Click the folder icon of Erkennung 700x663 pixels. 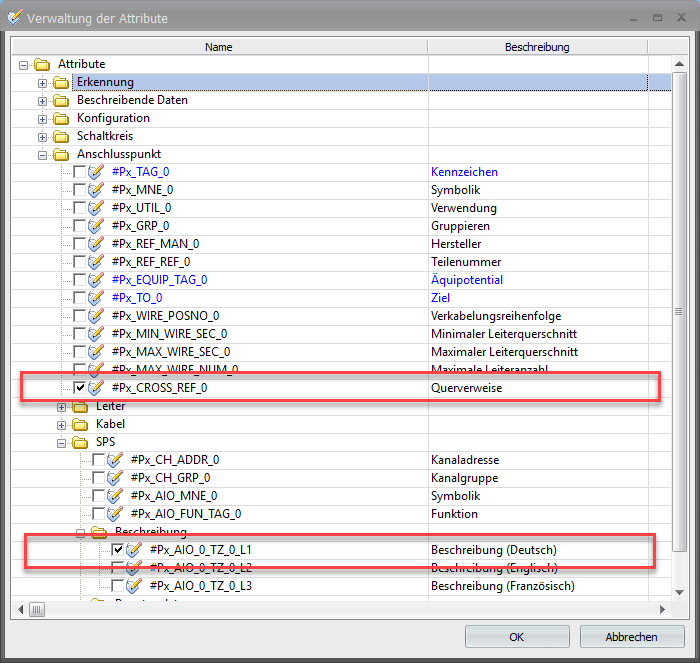click(61, 82)
